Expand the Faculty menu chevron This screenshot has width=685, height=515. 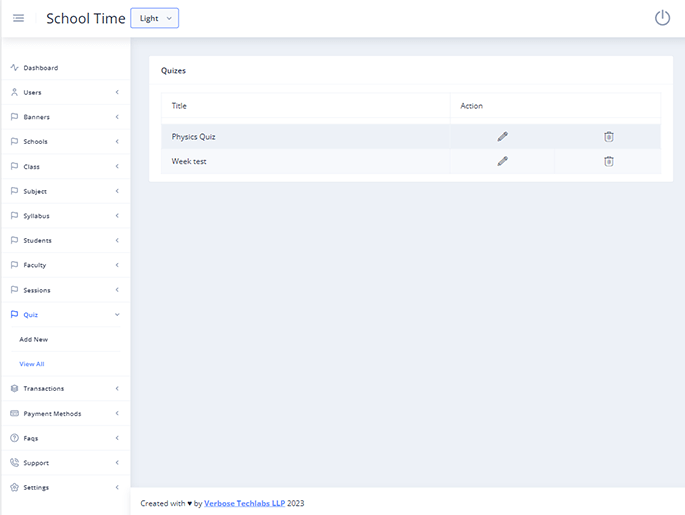(x=117, y=265)
